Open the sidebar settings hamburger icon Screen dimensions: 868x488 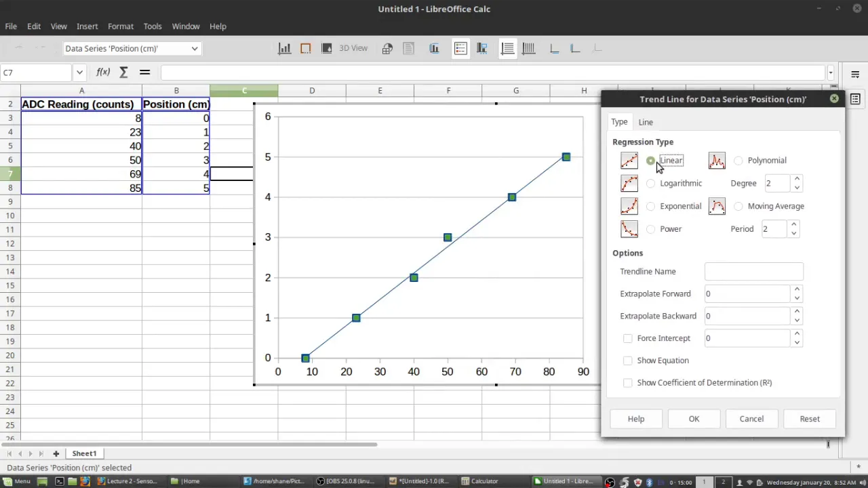point(855,75)
